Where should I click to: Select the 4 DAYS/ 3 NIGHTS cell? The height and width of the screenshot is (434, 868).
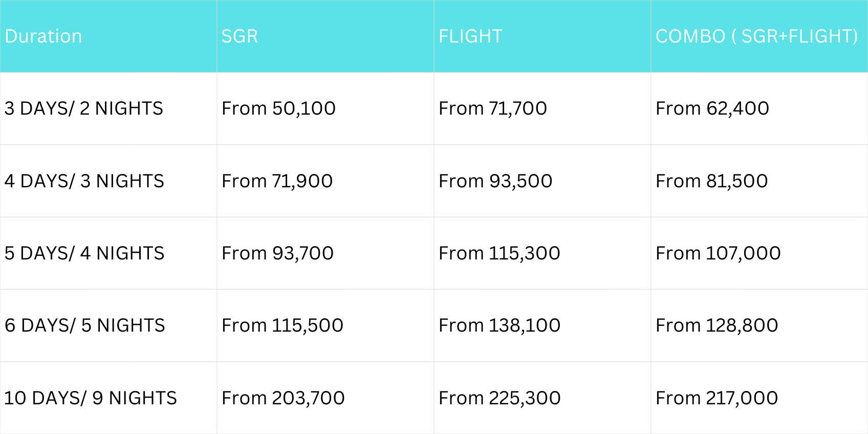84,181
